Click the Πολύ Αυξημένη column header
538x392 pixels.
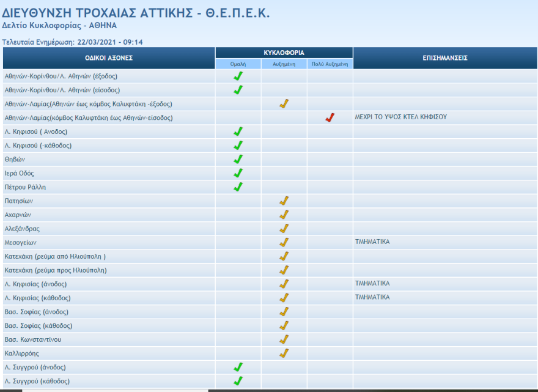(x=330, y=64)
